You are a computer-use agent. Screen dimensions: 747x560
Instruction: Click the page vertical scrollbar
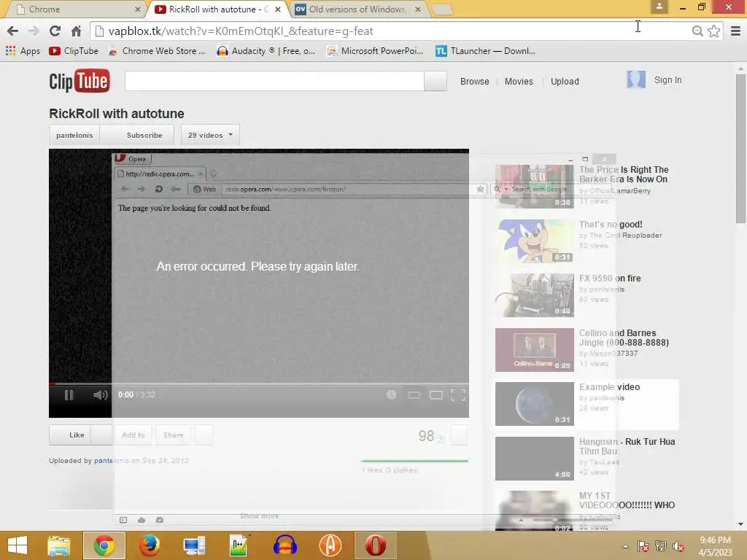[740, 149]
